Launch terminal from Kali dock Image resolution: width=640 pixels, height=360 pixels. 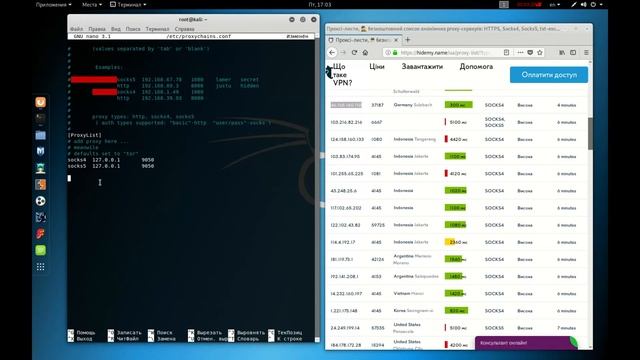click(x=40, y=118)
